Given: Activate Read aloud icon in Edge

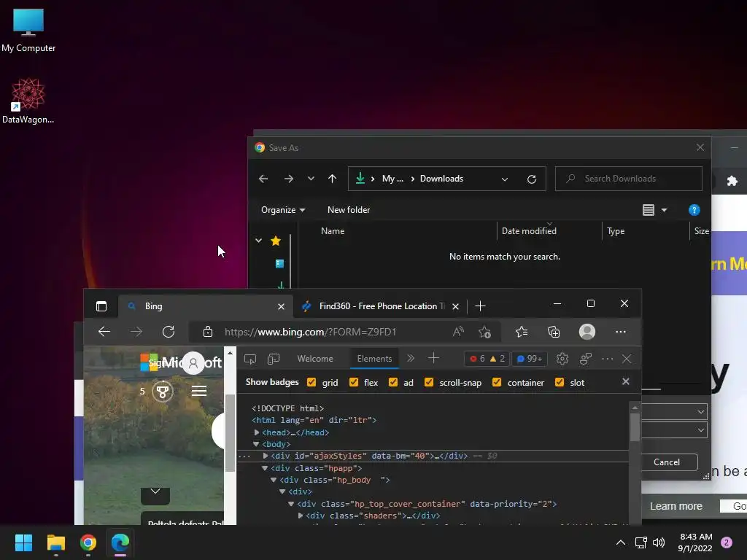Looking at the screenshot, I should point(458,332).
